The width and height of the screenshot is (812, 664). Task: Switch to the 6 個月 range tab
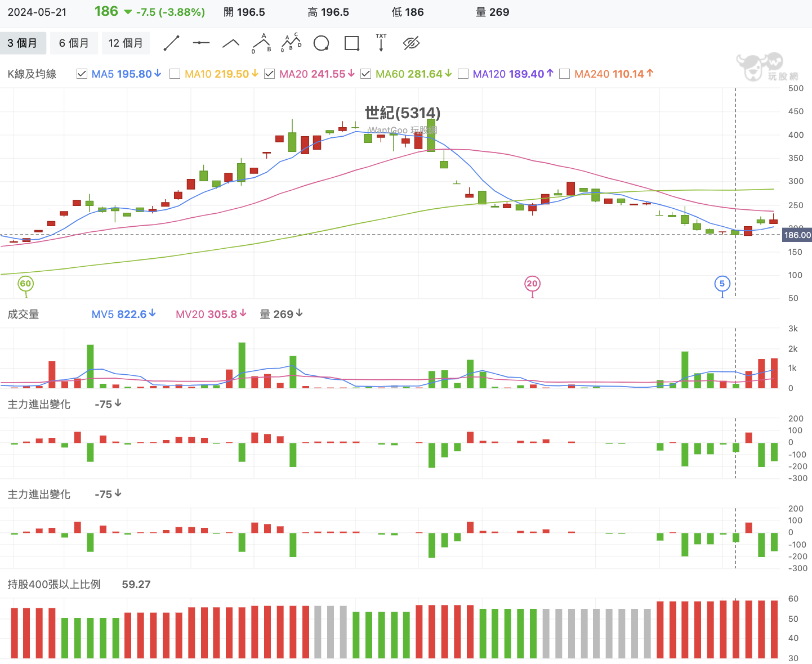74,43
